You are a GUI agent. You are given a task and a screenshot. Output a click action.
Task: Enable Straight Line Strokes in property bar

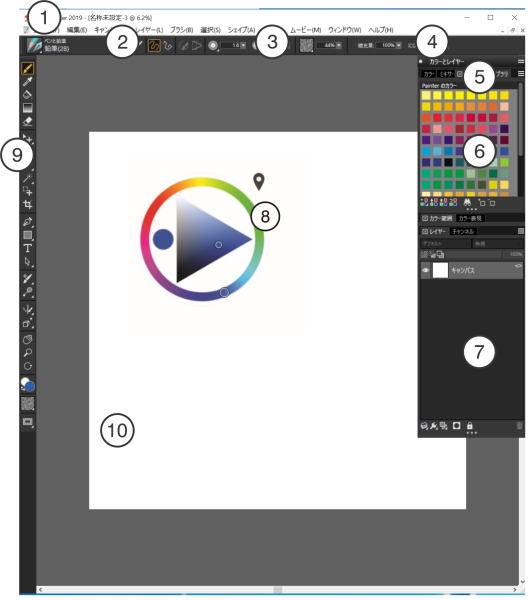click(x=167, y=46)
